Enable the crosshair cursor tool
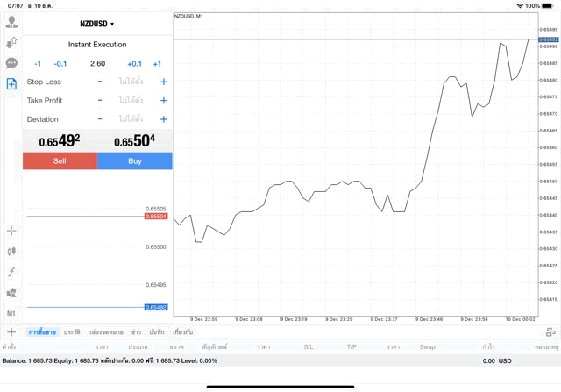The height and width of the screenshot is (392, 561). 11,231
